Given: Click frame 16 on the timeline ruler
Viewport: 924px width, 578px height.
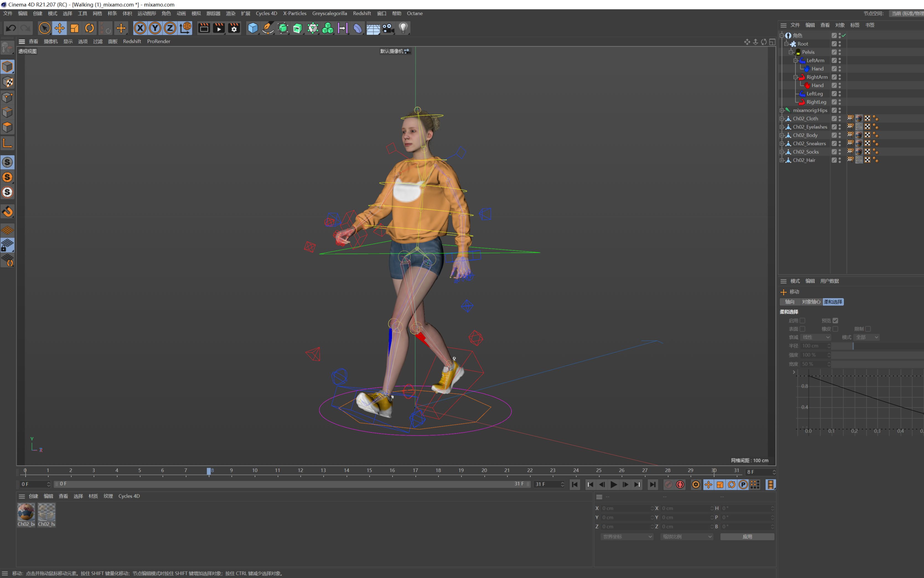Looking at the screenshot, I should click(392, 471).
